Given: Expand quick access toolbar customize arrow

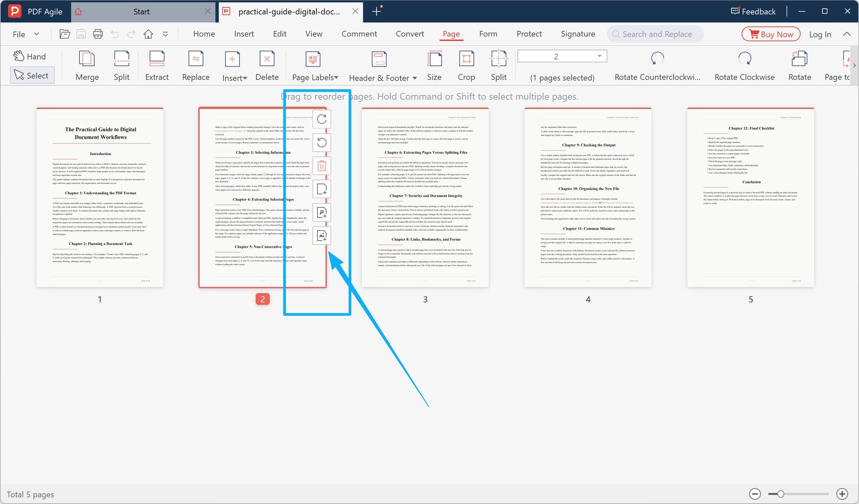Looking at the screenshot, I should (x=165, y=34).
